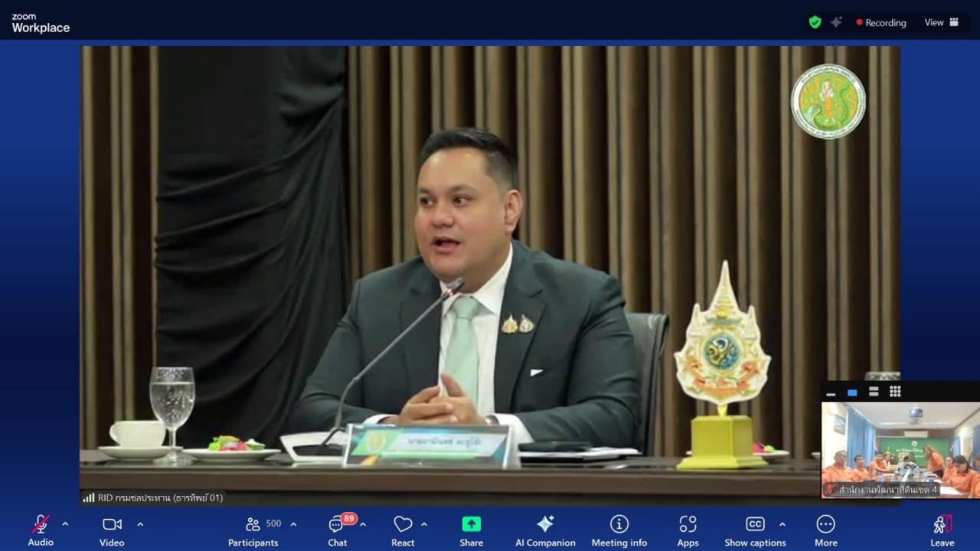
Task: Open the Participants panel
Action: tap(253, 530)
